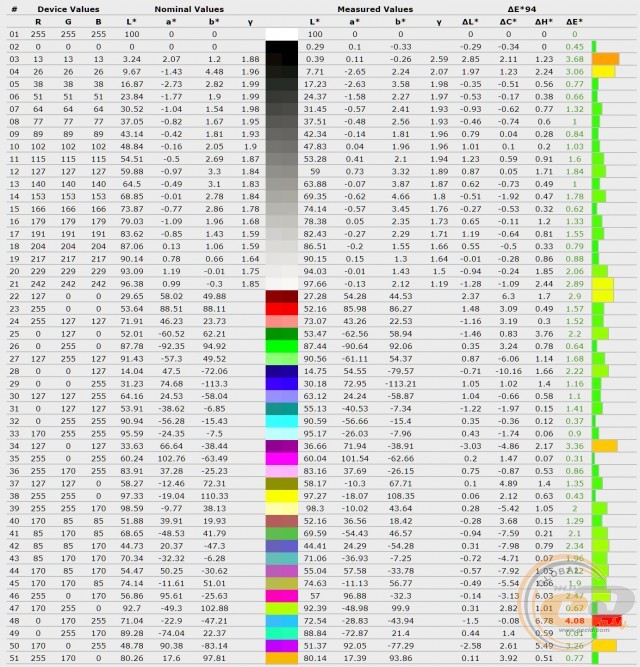Click the ΔE* value '3.06' in row 04
Image resolution: width=640 pixels, height=667 pixels.
575,71
